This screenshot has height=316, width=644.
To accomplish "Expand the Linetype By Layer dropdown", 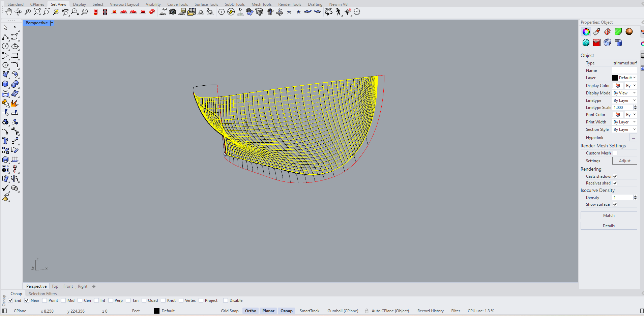I will [624, 100].
